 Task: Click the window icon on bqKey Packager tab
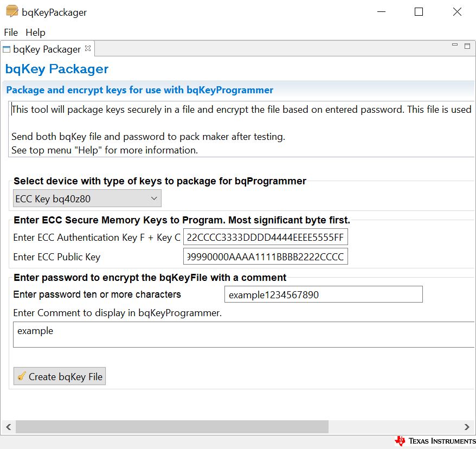coord(7,49)
